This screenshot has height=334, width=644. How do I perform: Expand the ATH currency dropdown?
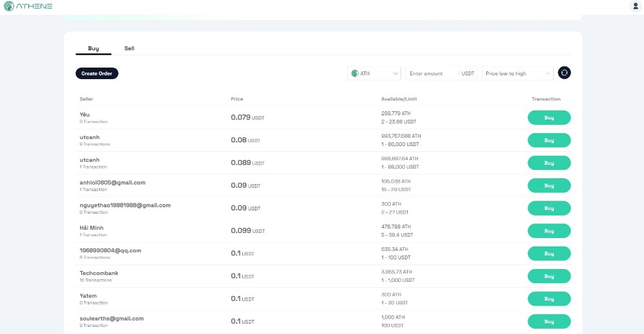[374, 73]
